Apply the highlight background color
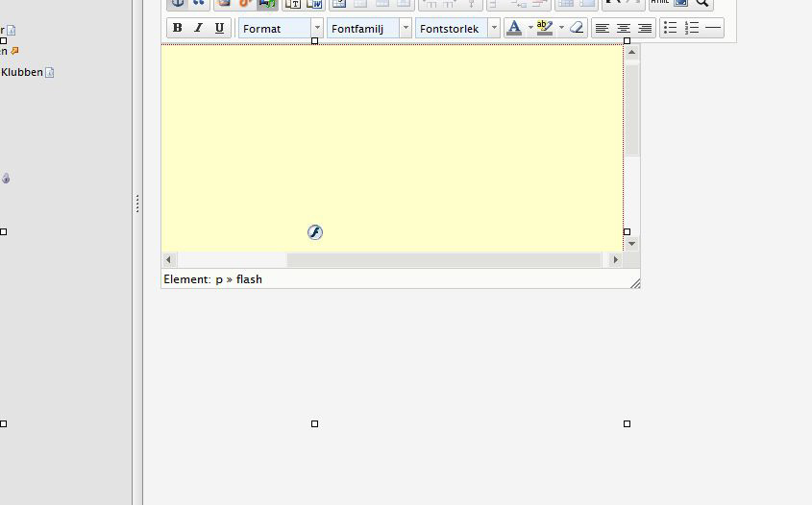The width and height of the screenshot is (812, 505). pos(545,28)
